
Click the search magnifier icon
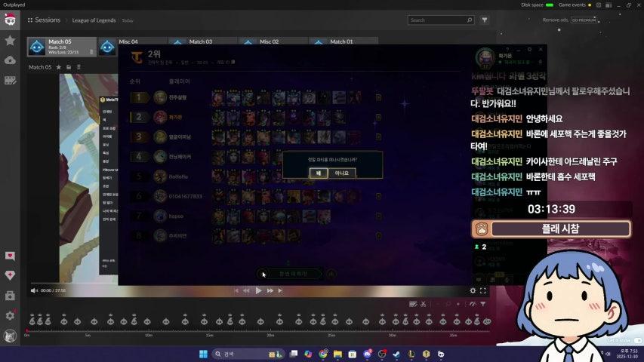[x=470, y=20]
